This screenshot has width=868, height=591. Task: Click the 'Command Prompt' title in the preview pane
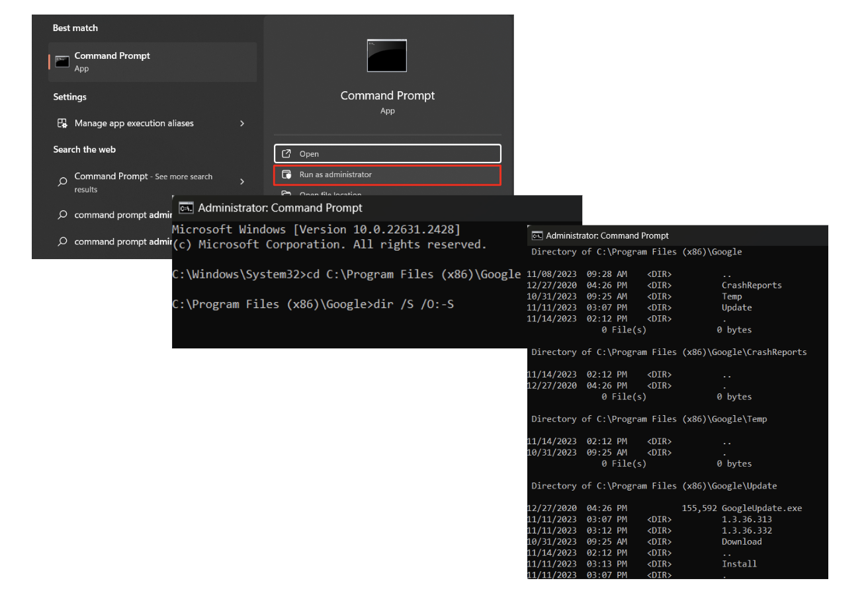pyautogui.click(x=388, y=96)
